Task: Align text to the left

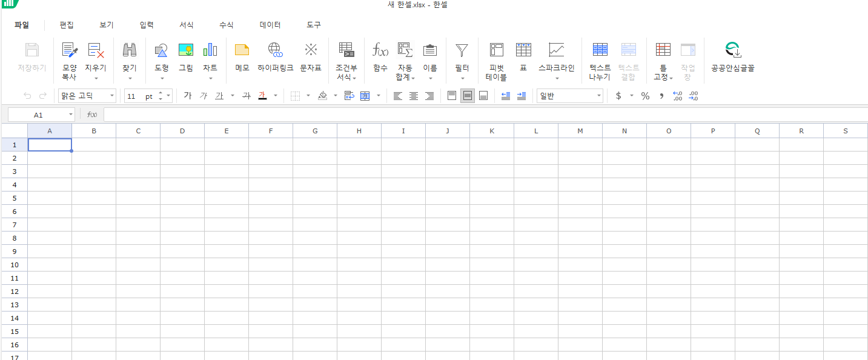Action: [x=397, y=96]
